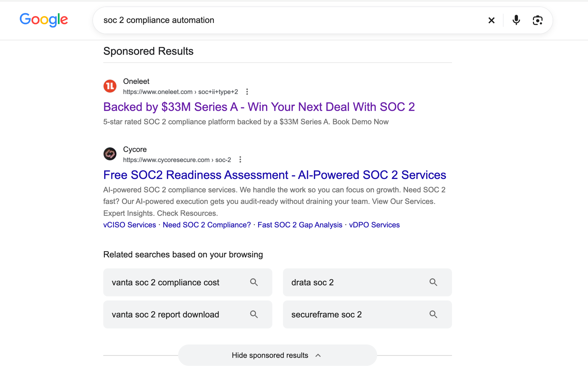Screen dimensions: 588x375
Task: Search for vanta soc 2 compliance cost
Action: 188,282
